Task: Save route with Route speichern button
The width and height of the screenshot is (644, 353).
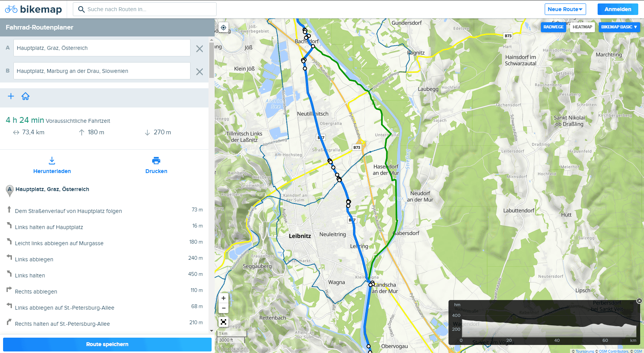Action: (107, 344)
